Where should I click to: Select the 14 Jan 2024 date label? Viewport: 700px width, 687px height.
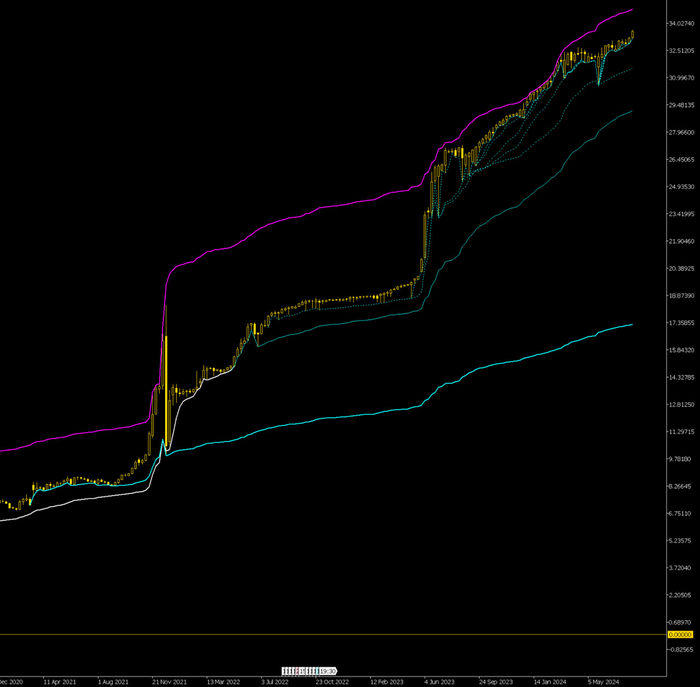[x=550, y=682]
